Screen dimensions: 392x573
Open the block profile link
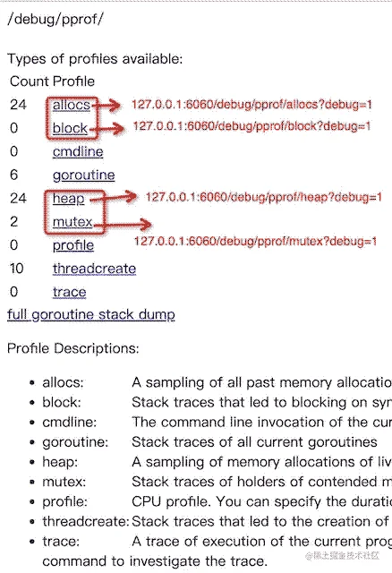70,128
